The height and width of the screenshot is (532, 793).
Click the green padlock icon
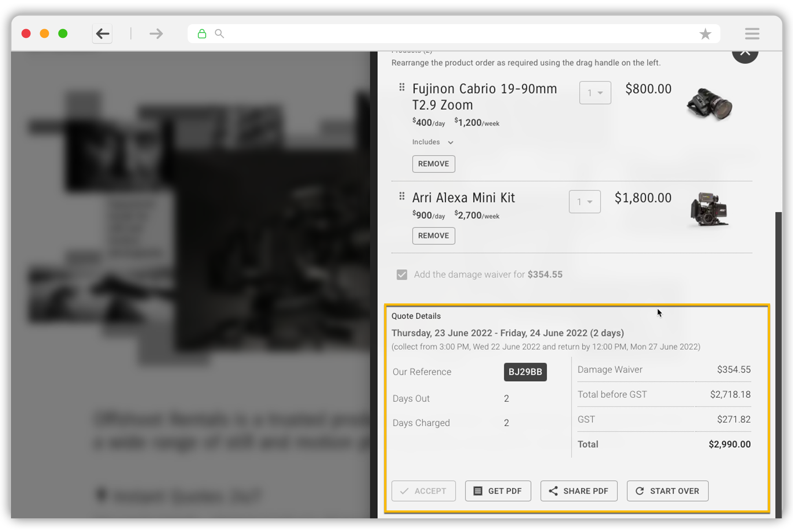(x=202, y=34)
